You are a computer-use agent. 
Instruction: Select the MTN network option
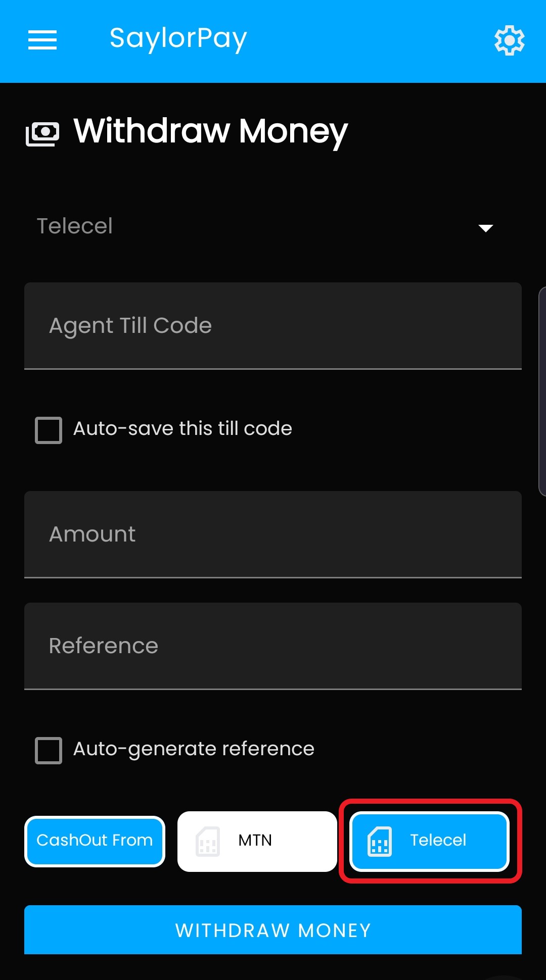(x=257, y=841)
